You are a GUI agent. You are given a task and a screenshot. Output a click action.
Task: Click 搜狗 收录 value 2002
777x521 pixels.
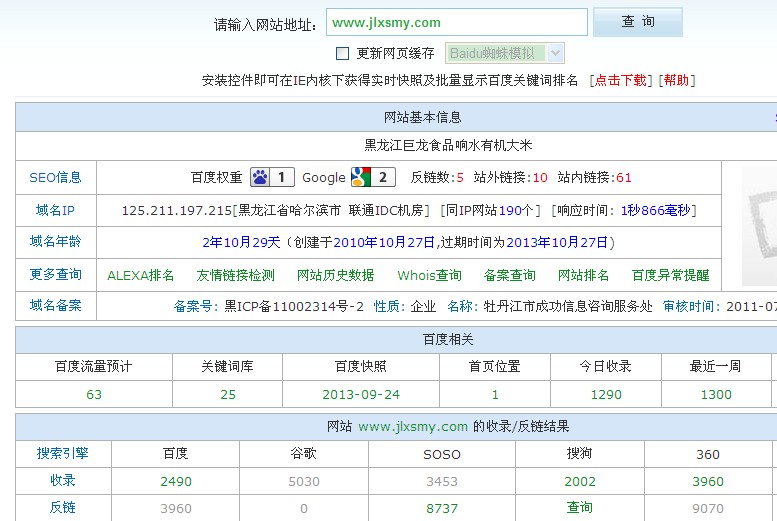580,481
